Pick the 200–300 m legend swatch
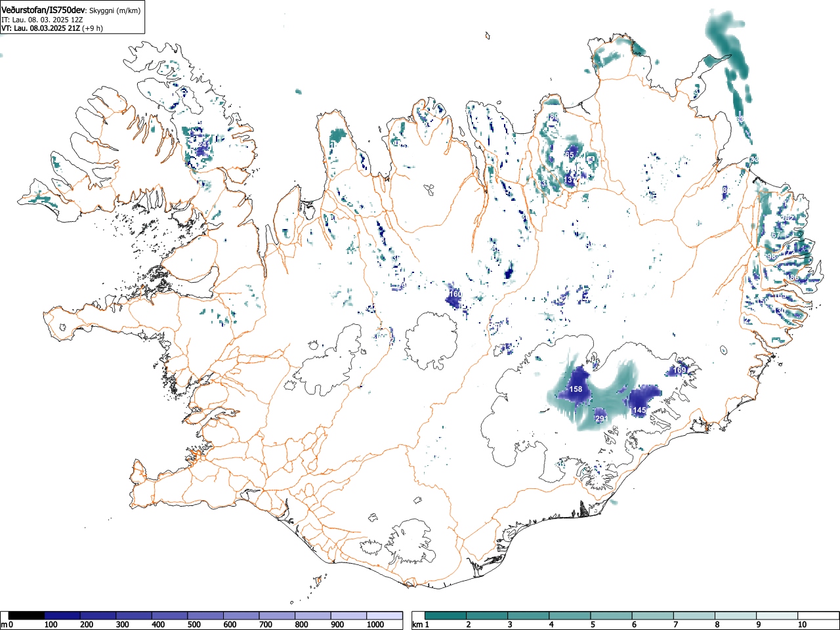840x630 pixels. point(98,616)
